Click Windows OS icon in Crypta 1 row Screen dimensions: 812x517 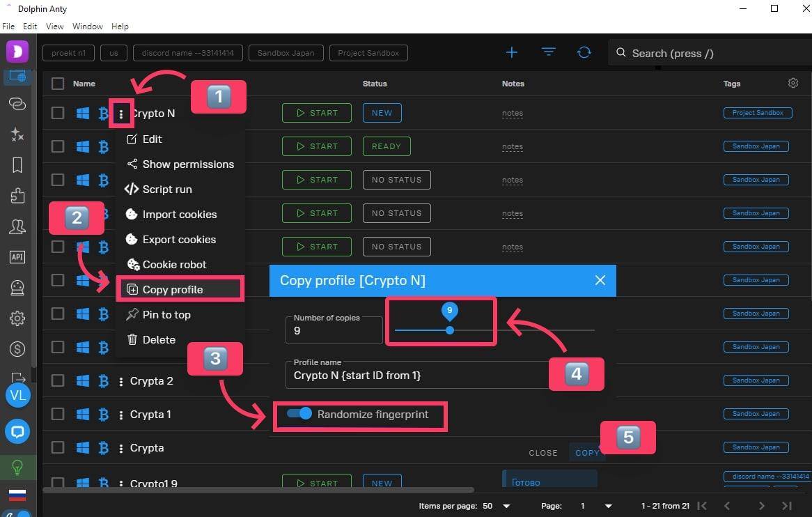[x=82, y=414]
